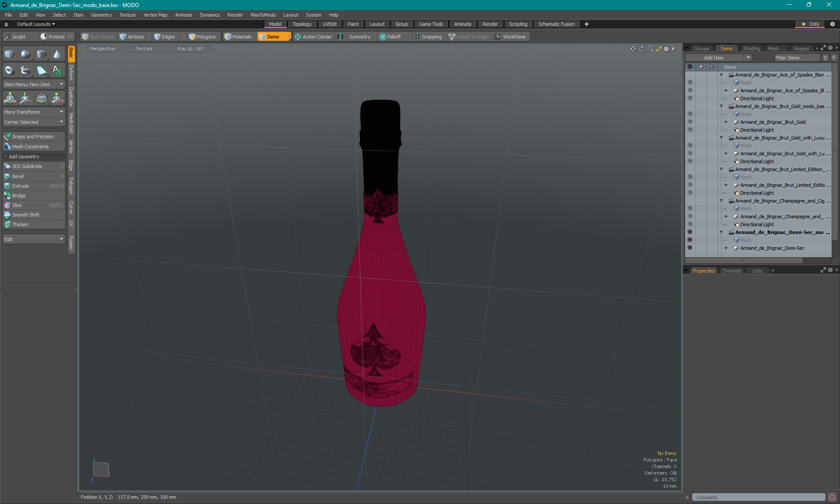Toggle the WorkPlane
Viewport: 840px width, 504px height.
(x=511, y=37)
